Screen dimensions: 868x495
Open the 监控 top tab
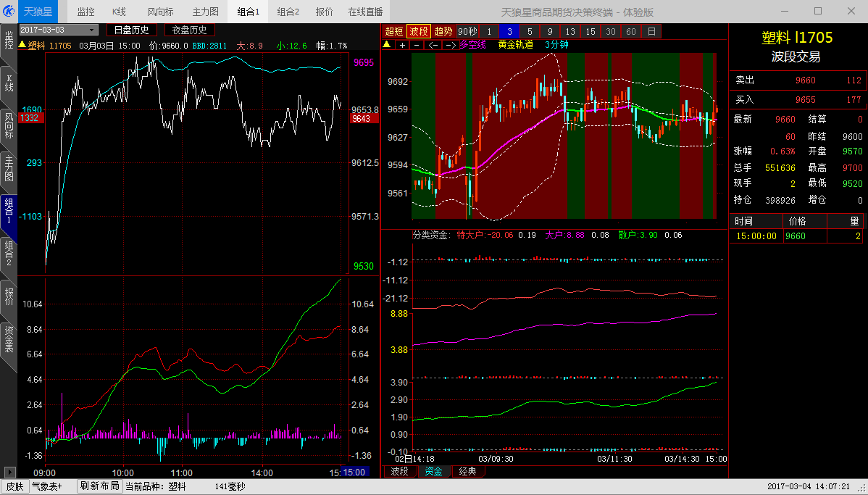point(85,12)
